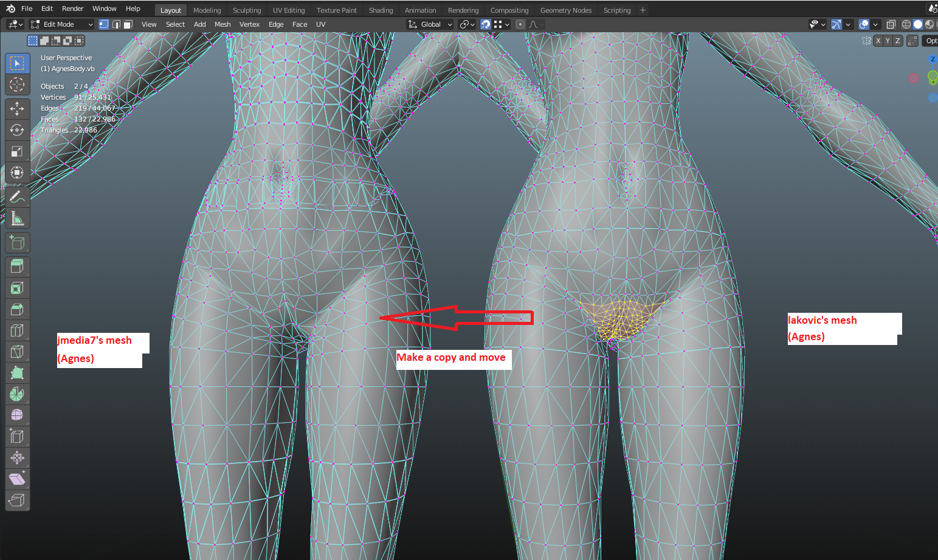The width and height of the screenshot is (938, 560).
Task: Enable edge select mode
Action: [116, 24]
